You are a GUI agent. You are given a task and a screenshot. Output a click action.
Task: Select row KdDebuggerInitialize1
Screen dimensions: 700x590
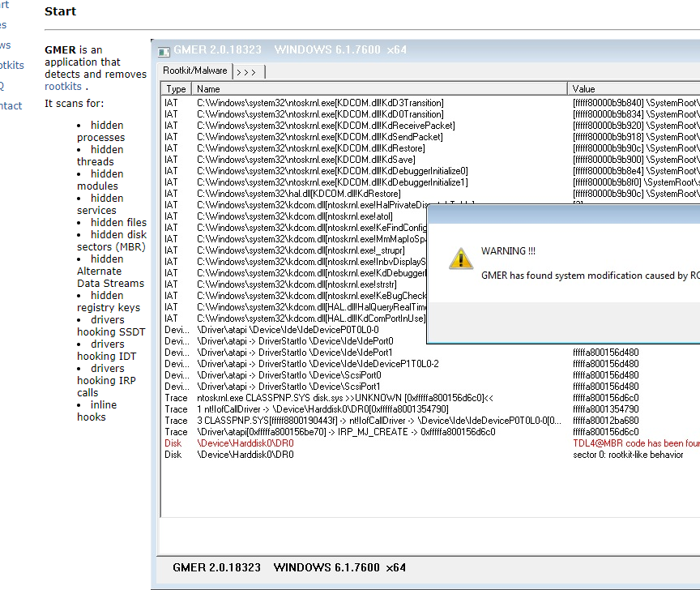tap(430, 182)
